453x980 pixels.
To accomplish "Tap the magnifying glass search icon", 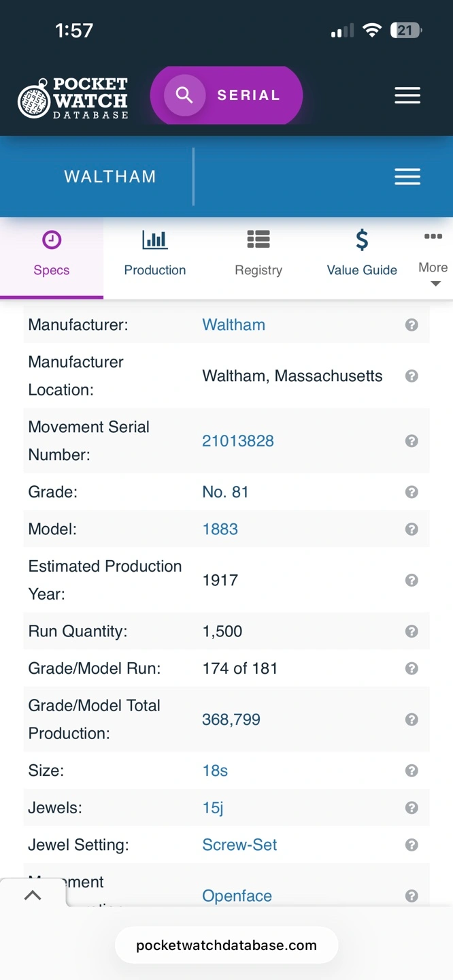I will click(184, 95).
